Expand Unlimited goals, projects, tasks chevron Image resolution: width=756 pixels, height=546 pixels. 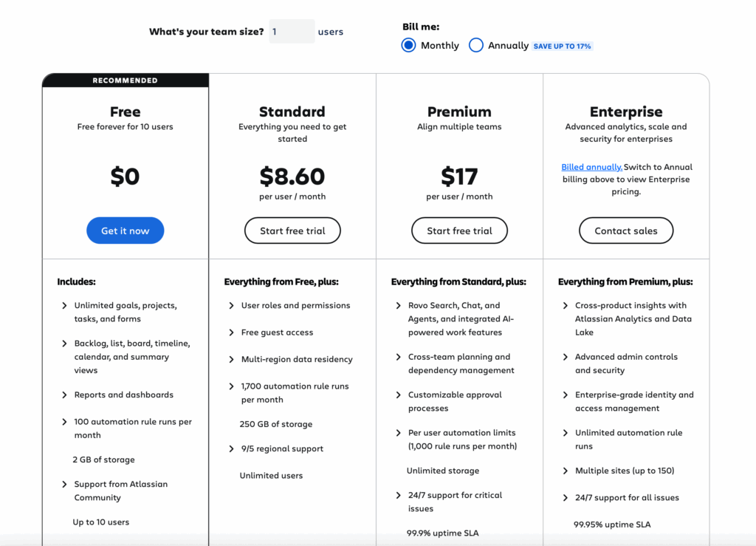65,305
